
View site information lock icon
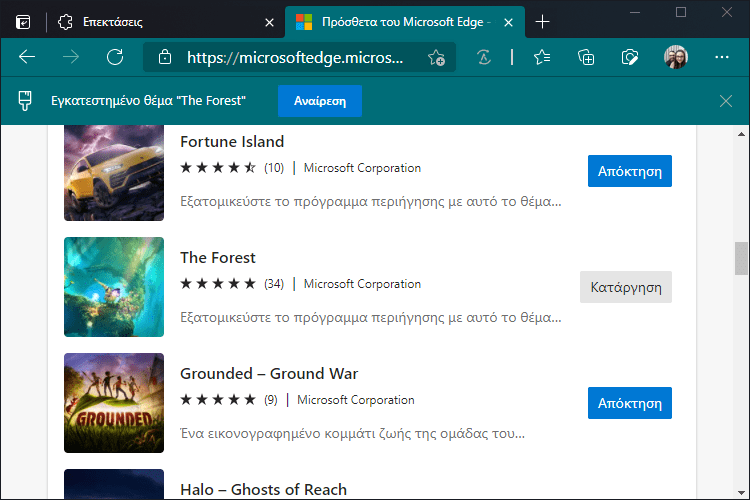click(165, 57)
